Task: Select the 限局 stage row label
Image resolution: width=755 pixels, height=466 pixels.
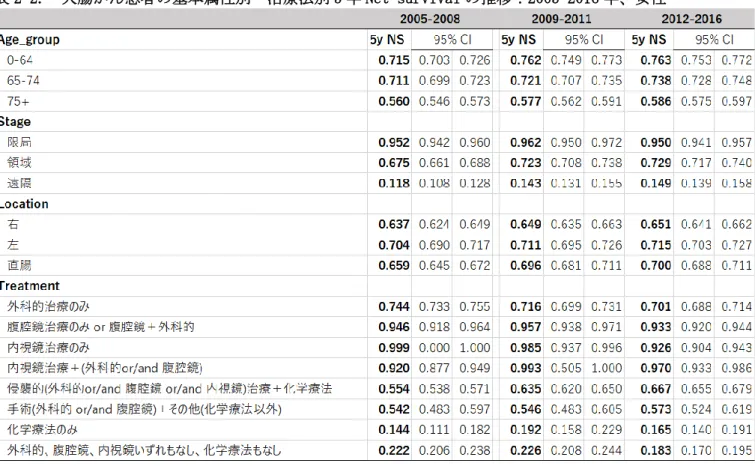Action: [19, 142]
